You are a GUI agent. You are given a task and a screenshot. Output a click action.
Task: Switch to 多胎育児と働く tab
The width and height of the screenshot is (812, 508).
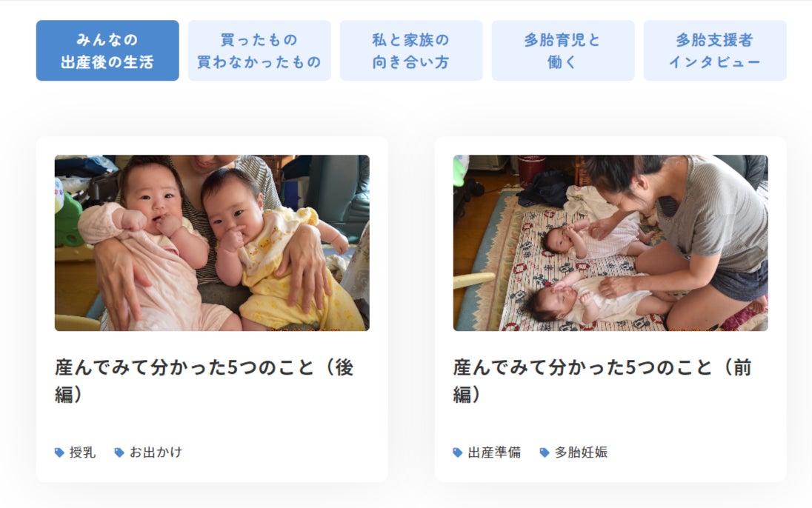[x=563, y=51]
